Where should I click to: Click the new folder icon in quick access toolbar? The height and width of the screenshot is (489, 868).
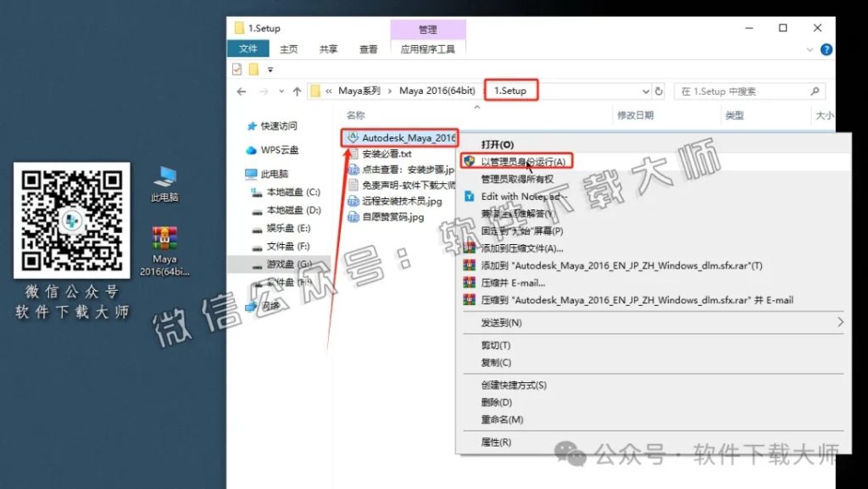tap(253, 69)
